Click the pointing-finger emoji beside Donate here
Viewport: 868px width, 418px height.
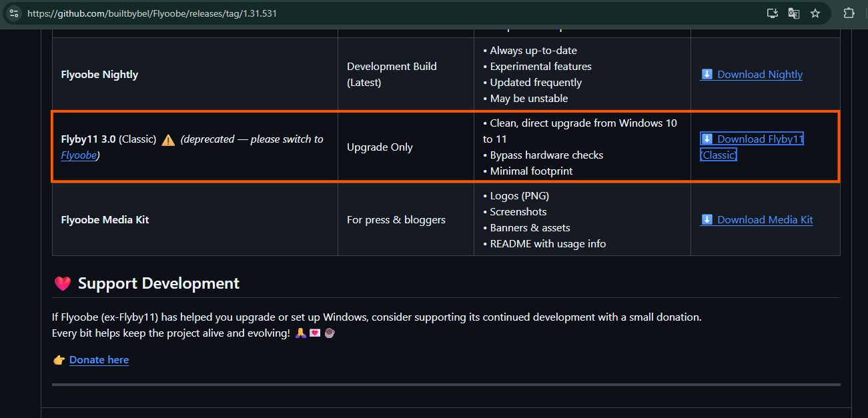tap(59, 359)
